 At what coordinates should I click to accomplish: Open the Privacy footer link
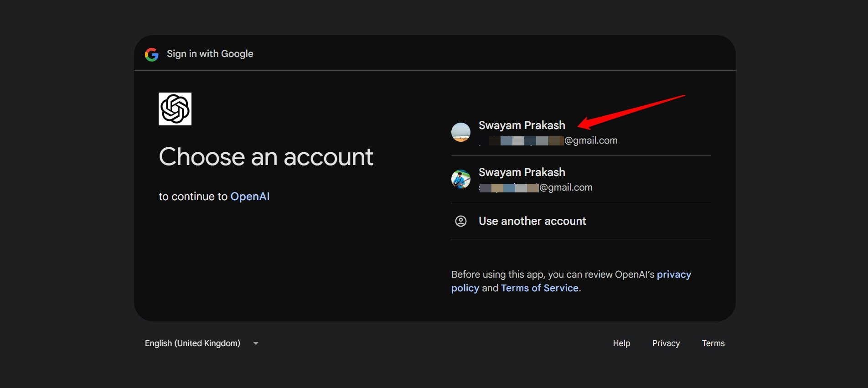666,343
